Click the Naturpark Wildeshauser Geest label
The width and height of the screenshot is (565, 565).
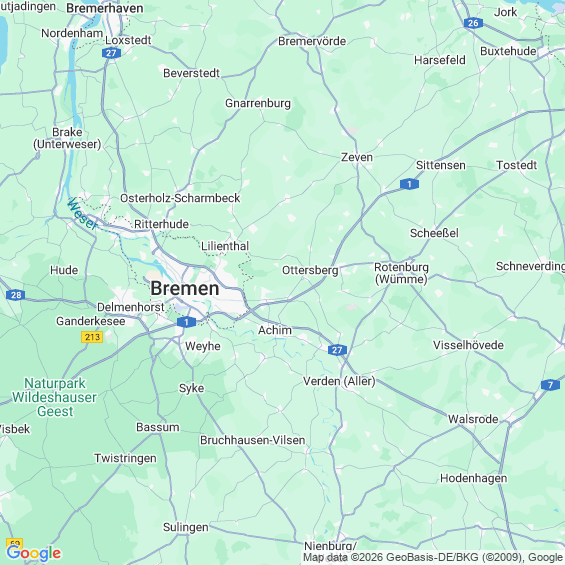pos(54,397)
